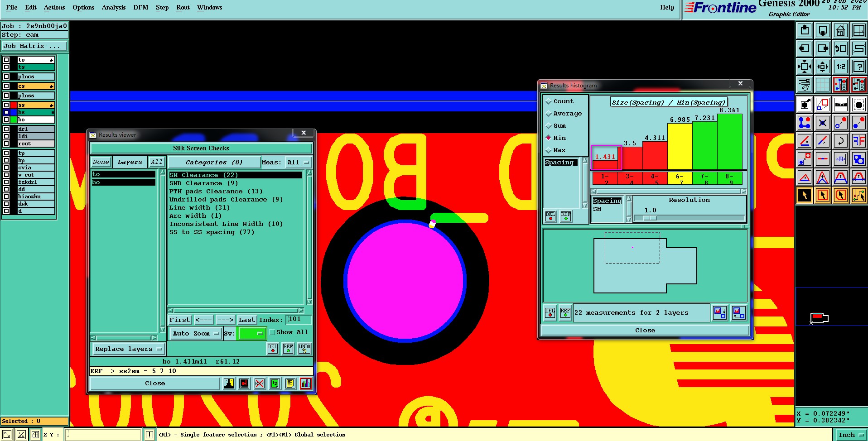Click the wrench and palette settings icon
Screen dimensions: 868x441
click(x=804, y=85)
